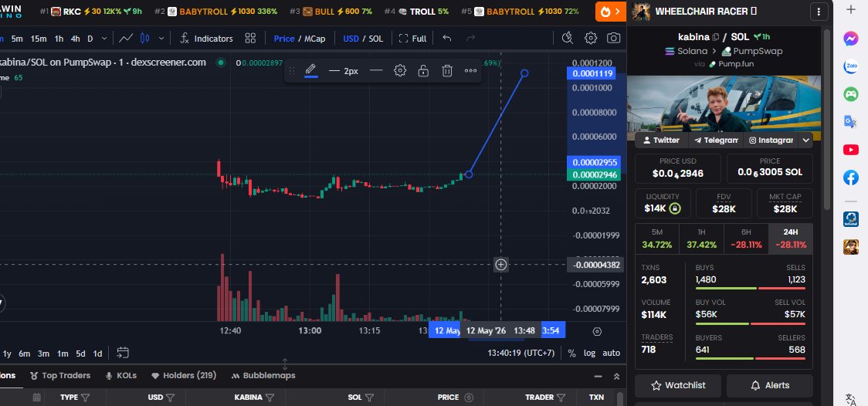This screenshot has width=868, height=406.
Task: Delete the drawing with trash icon
Action: coord(447,71)
